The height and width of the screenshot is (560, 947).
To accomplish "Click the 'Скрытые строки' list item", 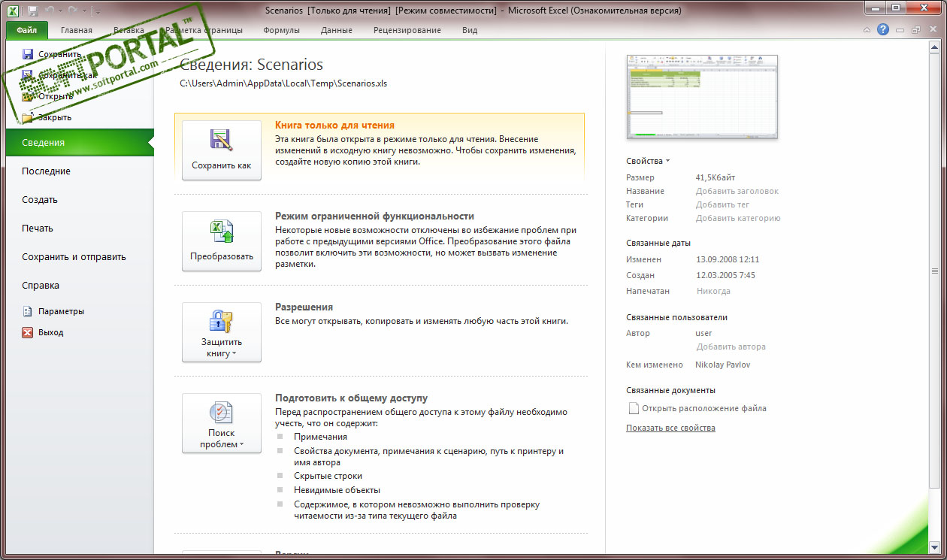I will (328, 476).
